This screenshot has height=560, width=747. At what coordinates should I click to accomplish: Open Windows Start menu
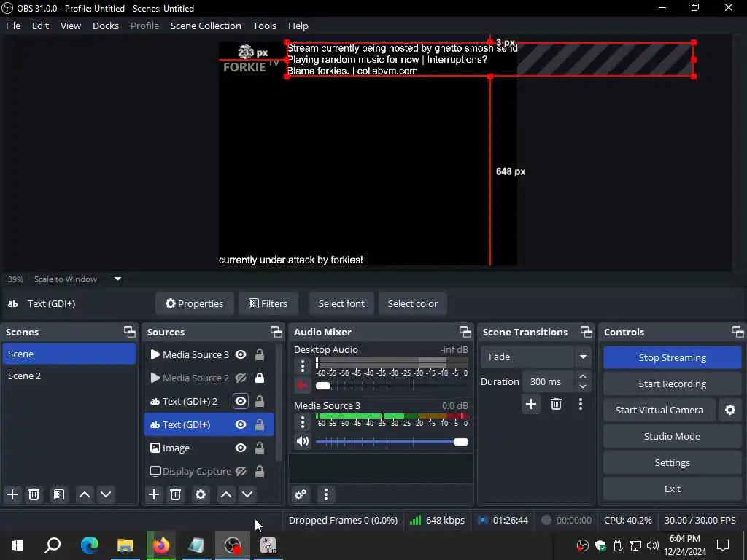pyautogui.click(x=18, y=545)
